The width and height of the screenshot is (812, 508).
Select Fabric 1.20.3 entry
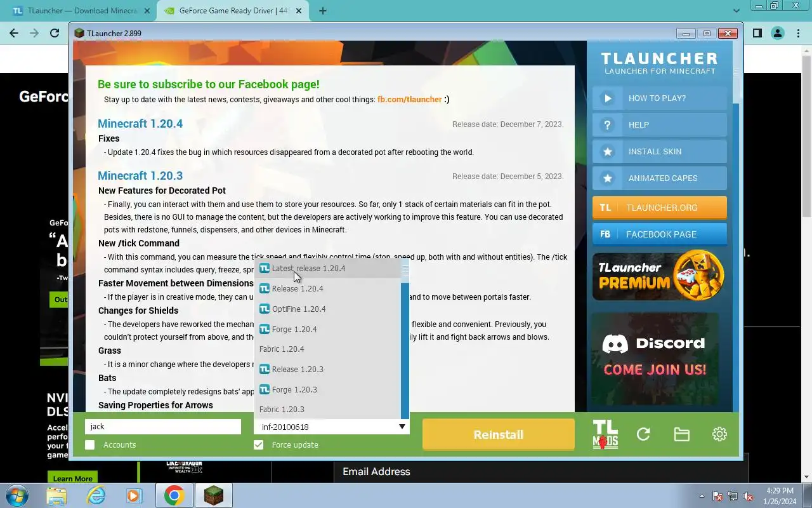pos(328,410)
